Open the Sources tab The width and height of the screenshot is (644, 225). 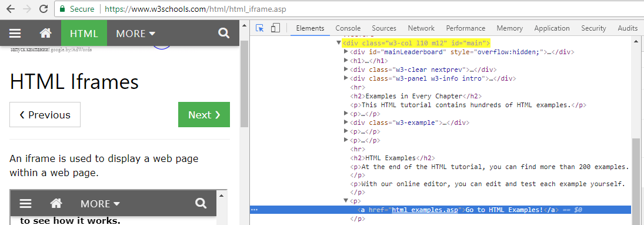tap(384, 28)
